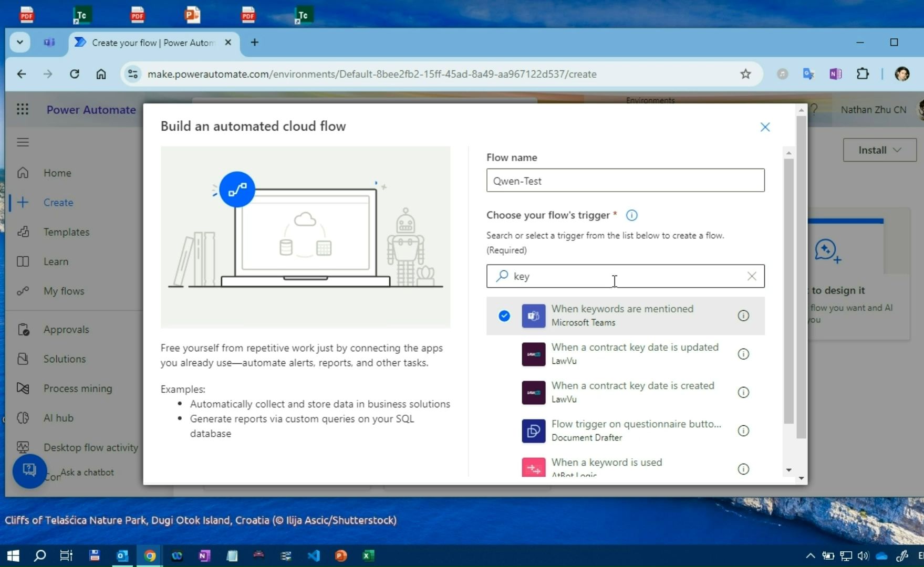
Task: Open the Chrome profile avatar
Action: [x=902, y=74]
